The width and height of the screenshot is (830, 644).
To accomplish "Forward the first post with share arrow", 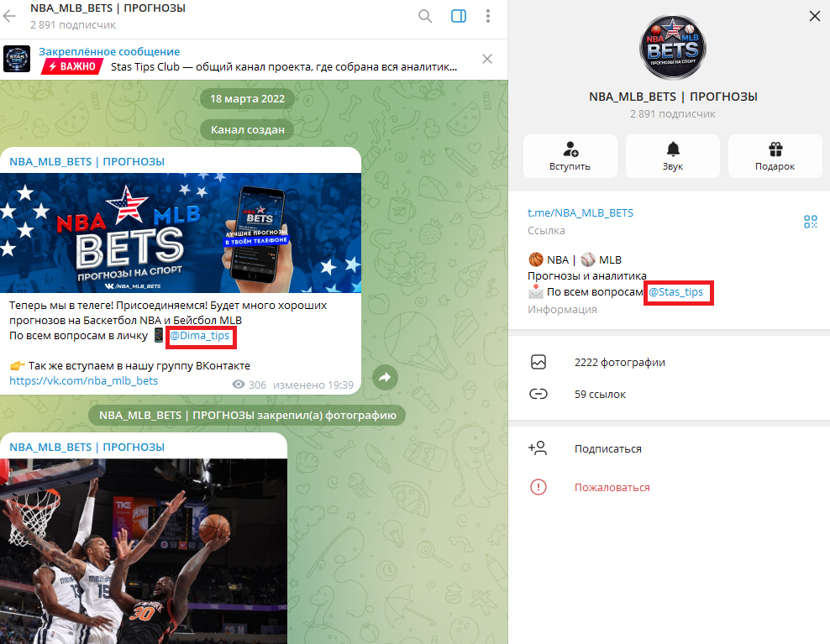I will click(x=385, y=377).
